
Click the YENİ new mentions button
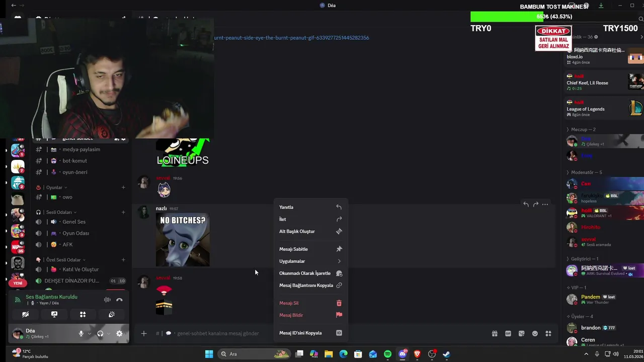coord(18,283)
